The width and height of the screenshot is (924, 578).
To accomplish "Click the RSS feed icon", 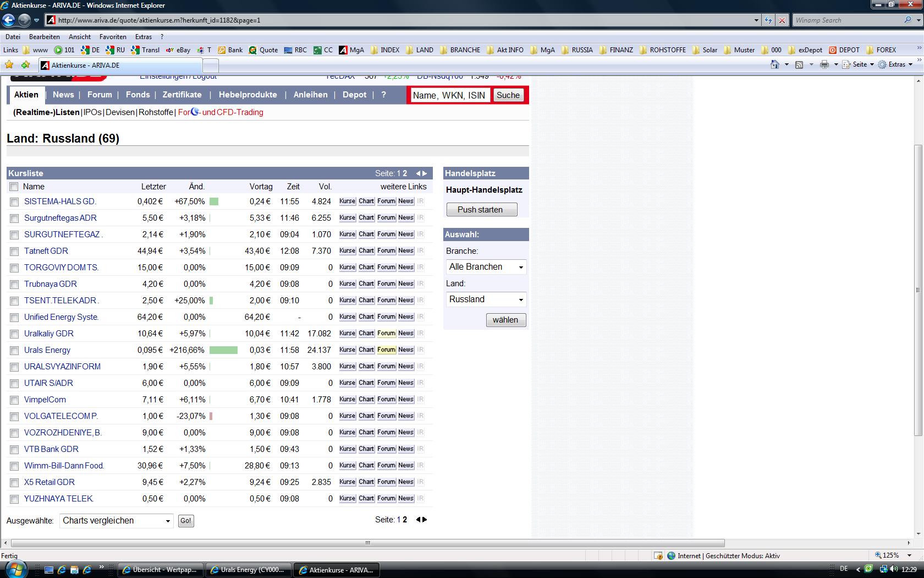I will (x=799, y=64).
